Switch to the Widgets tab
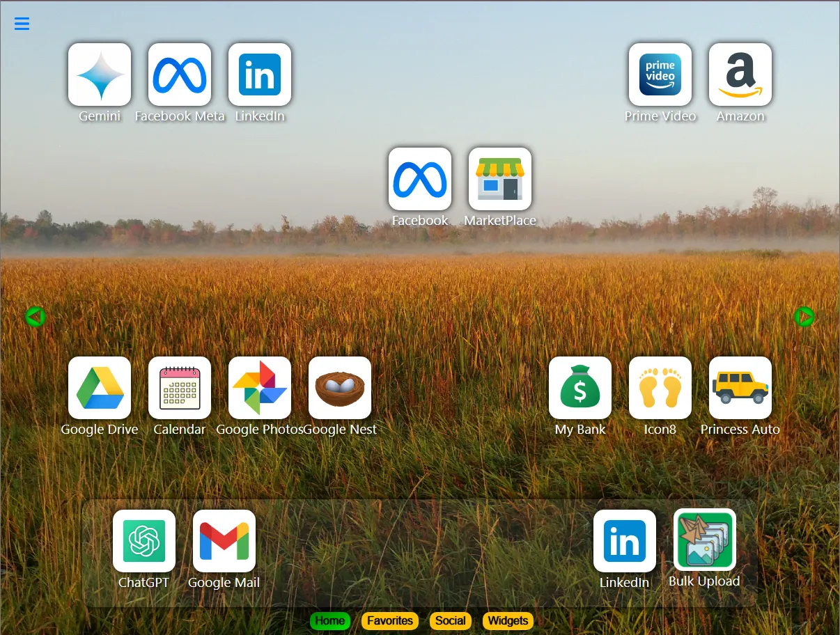 508,621
